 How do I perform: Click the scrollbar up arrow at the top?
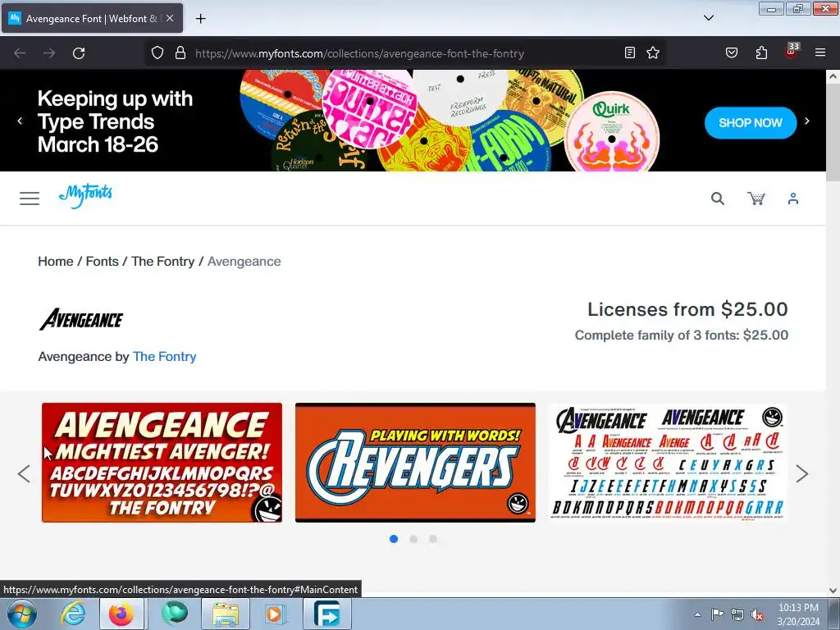pos(833,76)
